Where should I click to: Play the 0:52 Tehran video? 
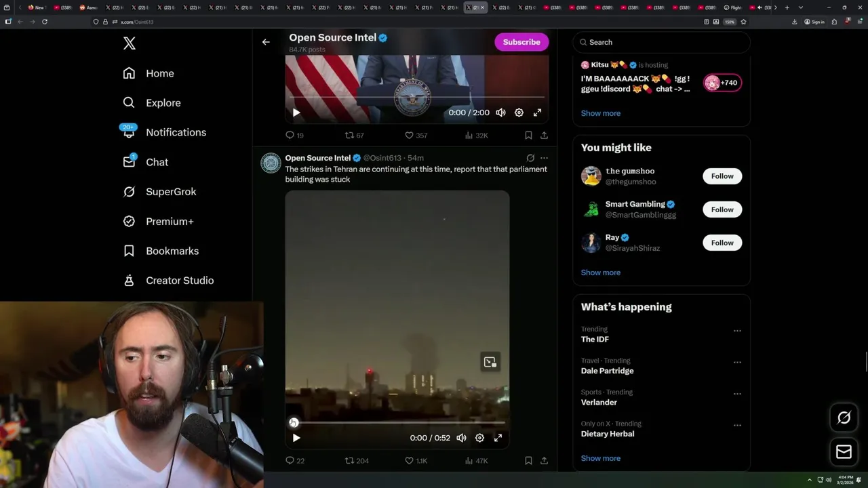pos(296,438)
